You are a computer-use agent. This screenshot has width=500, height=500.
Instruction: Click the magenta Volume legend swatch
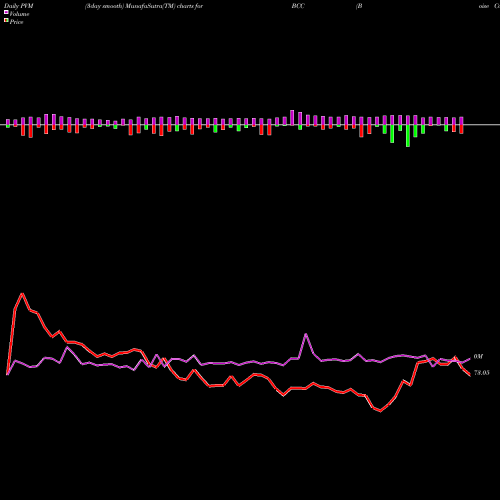(6, 13)
